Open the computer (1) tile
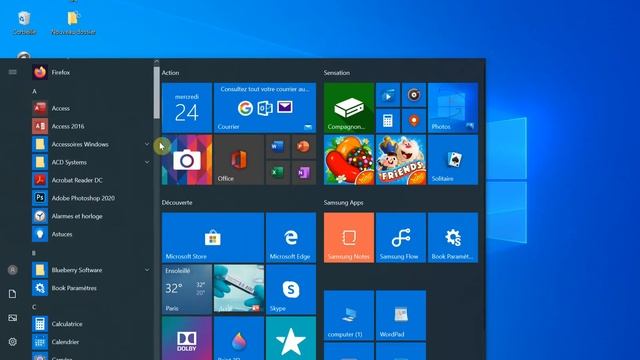640x360 pixels. point(349,316)
